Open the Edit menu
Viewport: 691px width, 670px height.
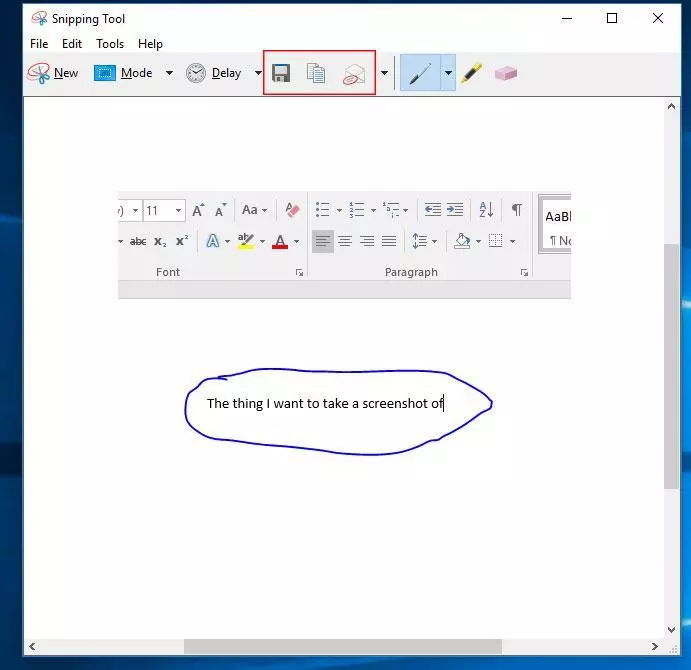[x=72, y=44]
